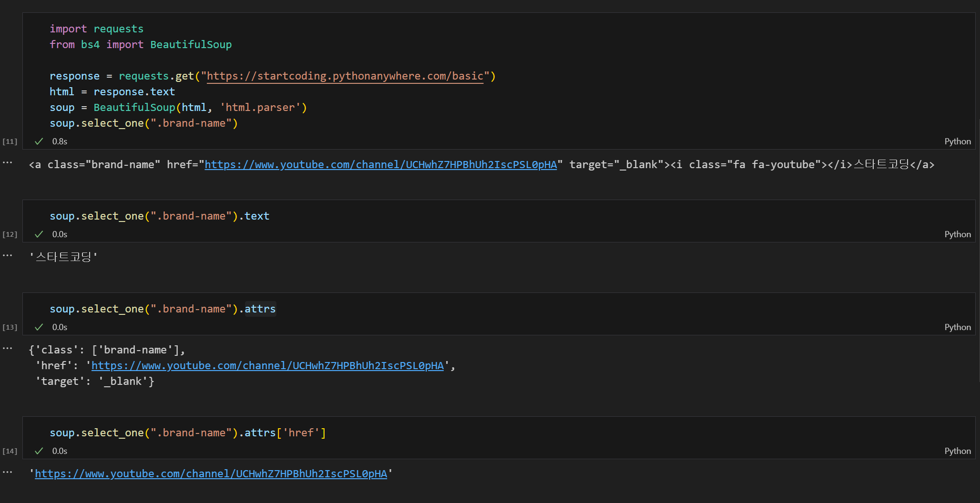Viewport: 980px width, 503px height.
Task: Open output options ellipsis for cell 11
Action: click(8, 163)
